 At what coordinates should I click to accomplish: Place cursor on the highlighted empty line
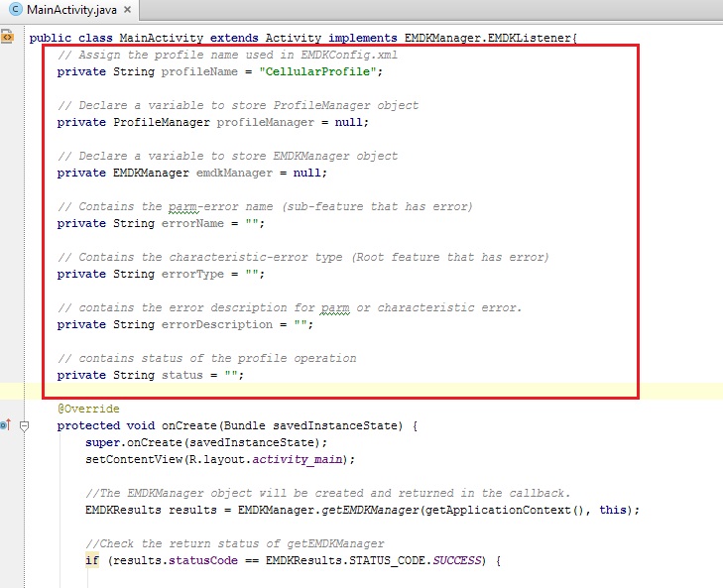point(298,392)
